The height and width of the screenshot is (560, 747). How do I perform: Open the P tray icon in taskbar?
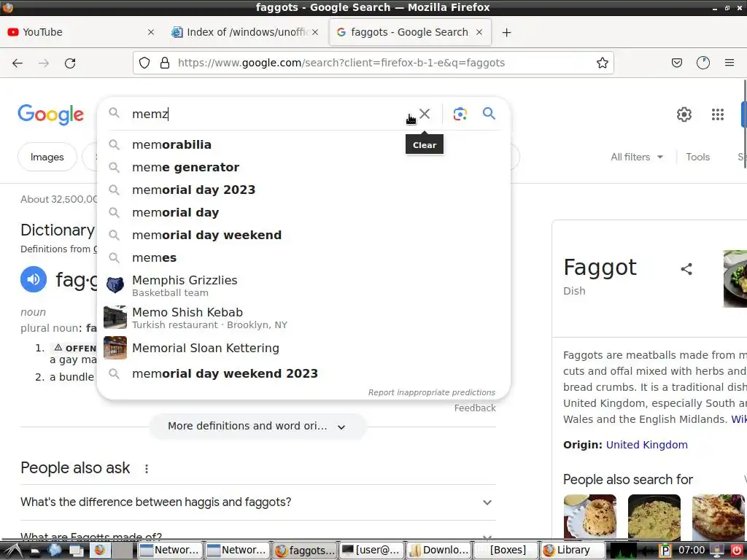(665, 551)
